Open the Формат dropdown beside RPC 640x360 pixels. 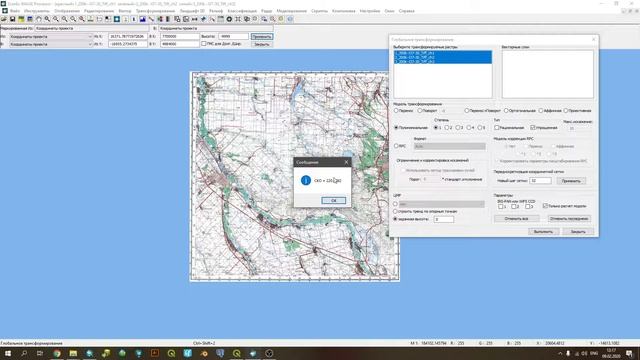(450, 146)
